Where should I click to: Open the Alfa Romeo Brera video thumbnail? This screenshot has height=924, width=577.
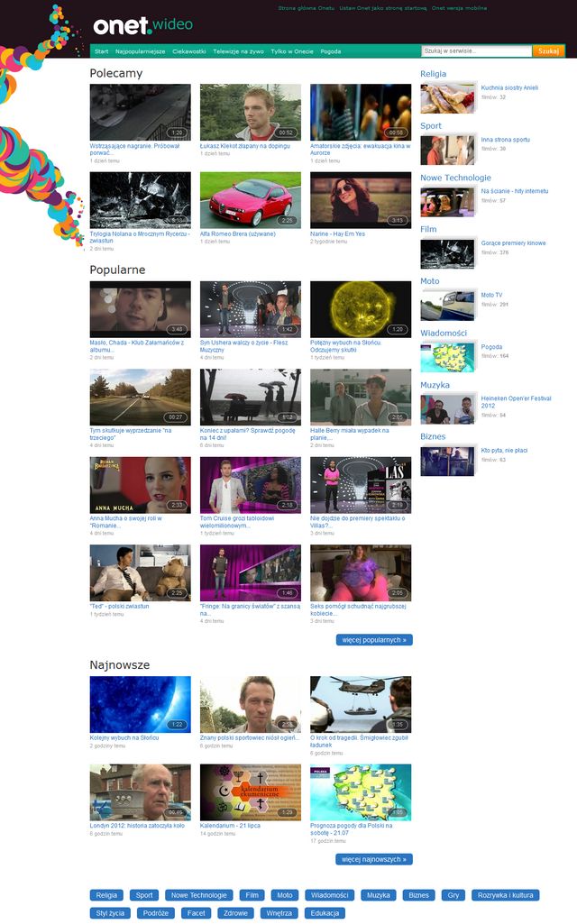tap(251, 200)
